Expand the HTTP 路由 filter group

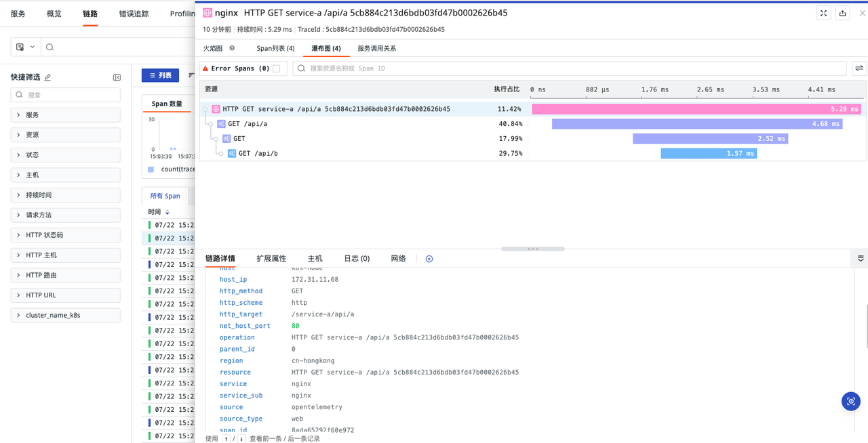pos(66,275)
